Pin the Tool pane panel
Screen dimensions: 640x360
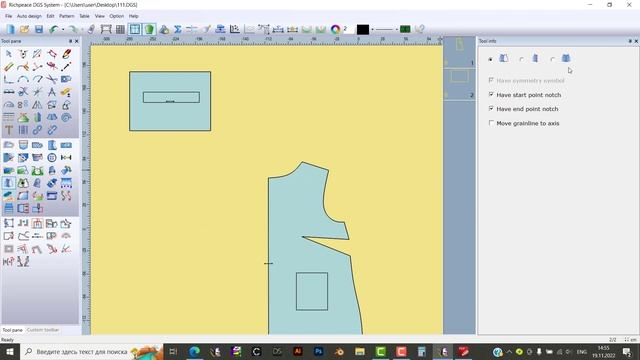coord(70,41)
